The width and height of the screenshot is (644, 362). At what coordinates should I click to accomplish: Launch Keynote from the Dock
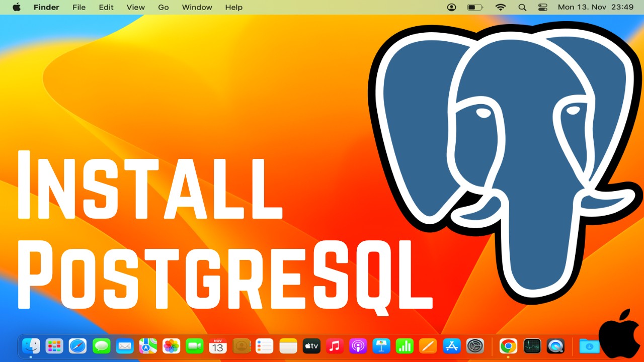pos(381,346)
